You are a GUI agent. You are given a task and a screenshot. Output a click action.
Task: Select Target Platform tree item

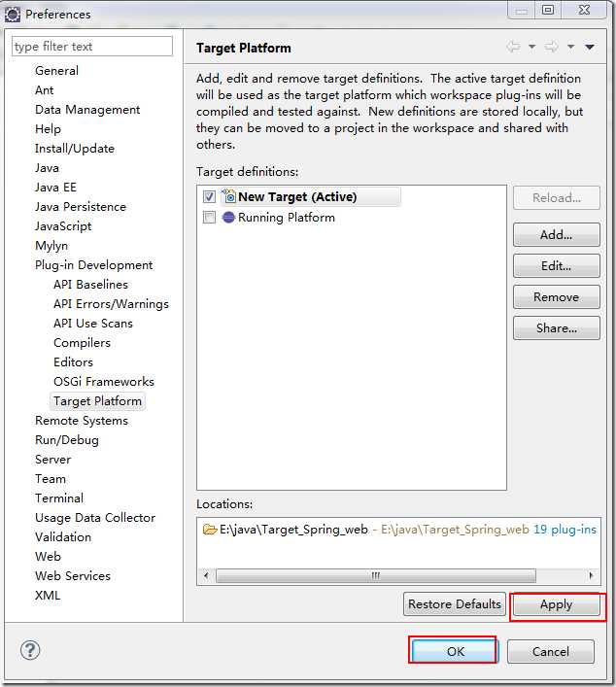[97, 401]
